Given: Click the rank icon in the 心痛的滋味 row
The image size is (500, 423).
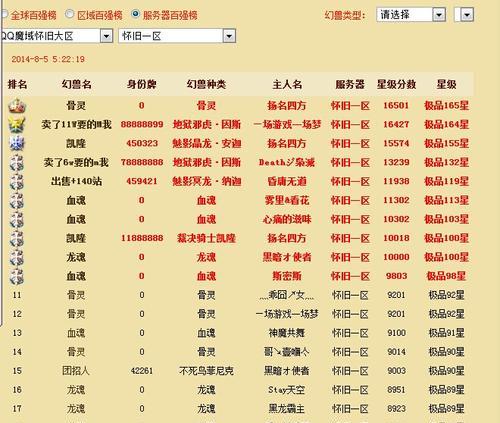Looking at the screenshot, I should (17, 220).
